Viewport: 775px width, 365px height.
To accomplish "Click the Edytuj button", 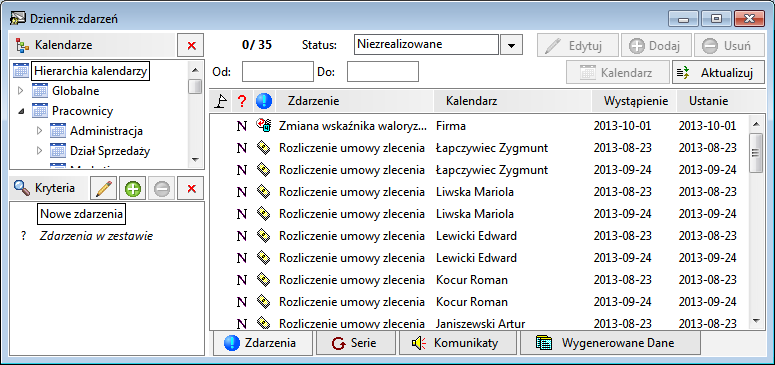I will (578, 46).
